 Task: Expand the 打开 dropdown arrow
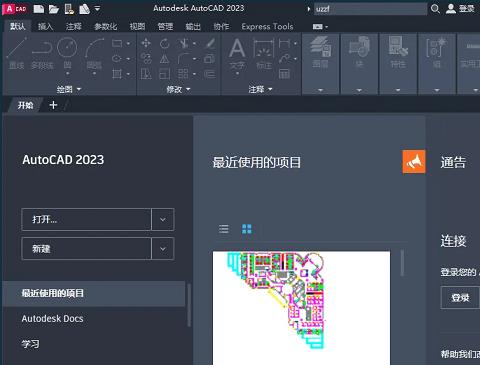(x=163, y=219)
